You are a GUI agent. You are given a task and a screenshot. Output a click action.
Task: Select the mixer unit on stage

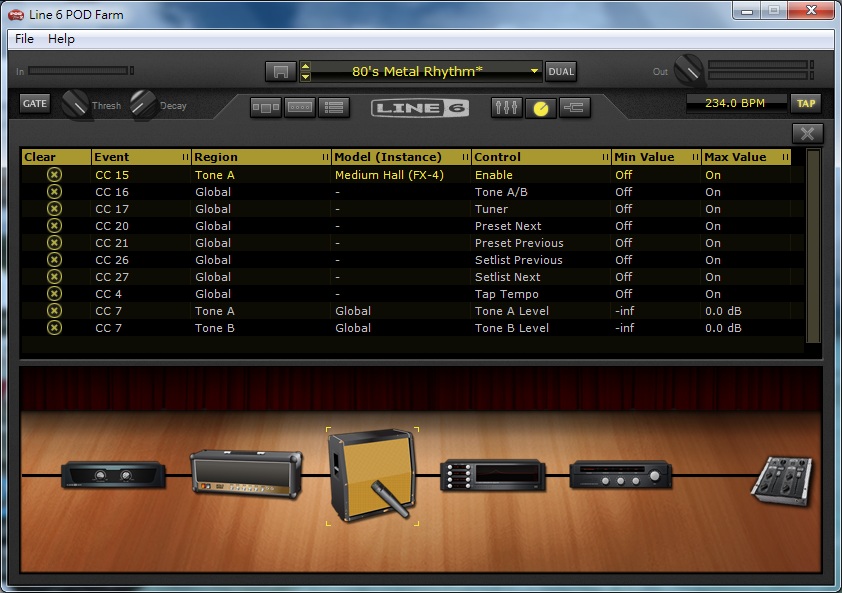coord(783,480)
